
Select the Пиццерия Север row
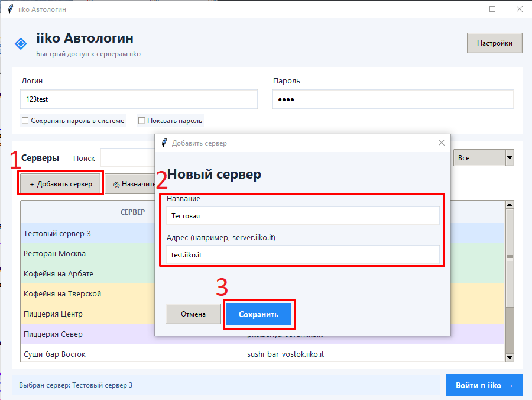coord(88,334)
